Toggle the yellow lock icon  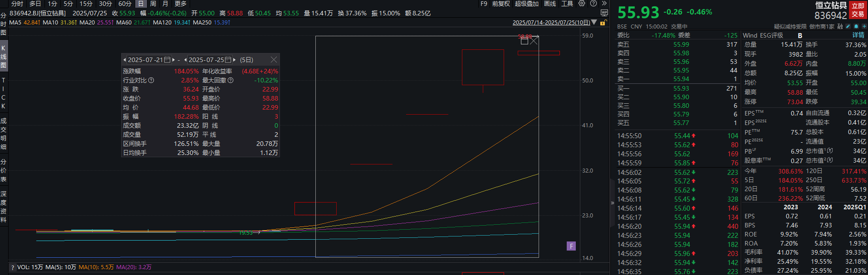click(x=603, y=23)
